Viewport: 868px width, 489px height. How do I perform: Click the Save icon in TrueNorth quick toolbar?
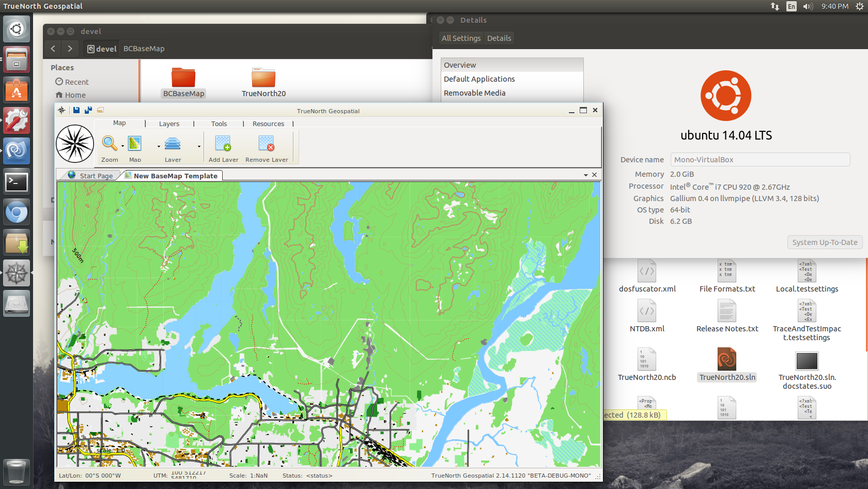coord(76,110)
